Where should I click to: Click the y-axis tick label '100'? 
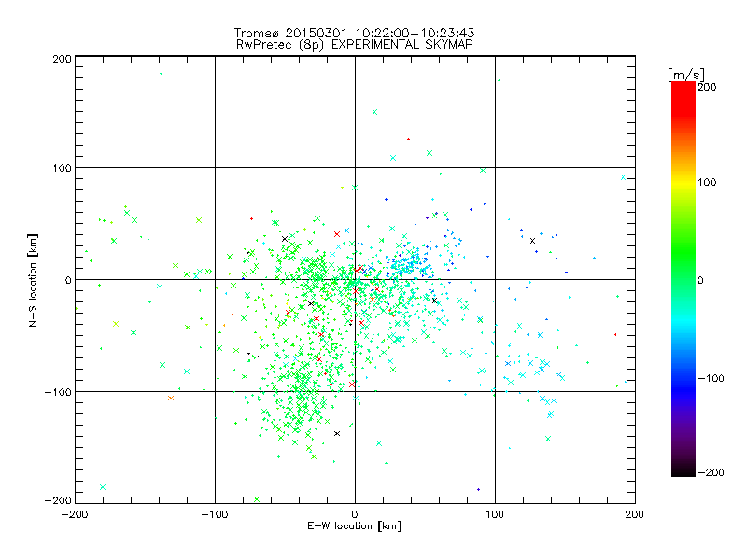click(62, 168)
